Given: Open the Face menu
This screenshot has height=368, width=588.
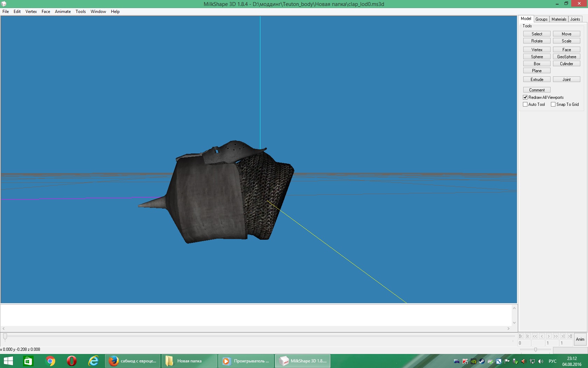Looking at the screenshot, I should pos(46,12).
